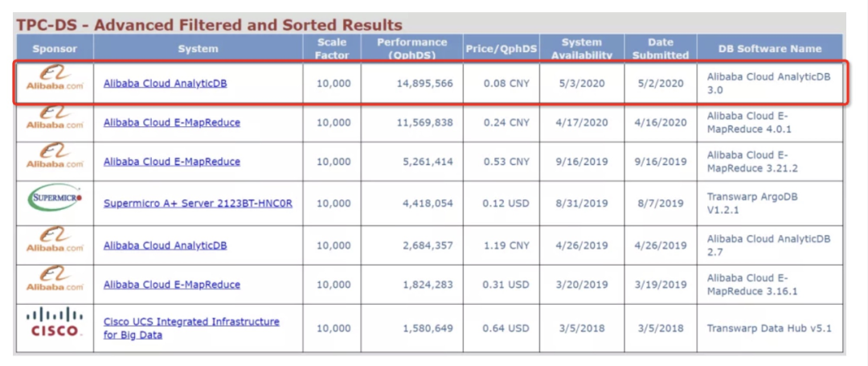
Task: Open the E-MapReduce link with 11,569,838 QphDS
Action: [171, 122]
